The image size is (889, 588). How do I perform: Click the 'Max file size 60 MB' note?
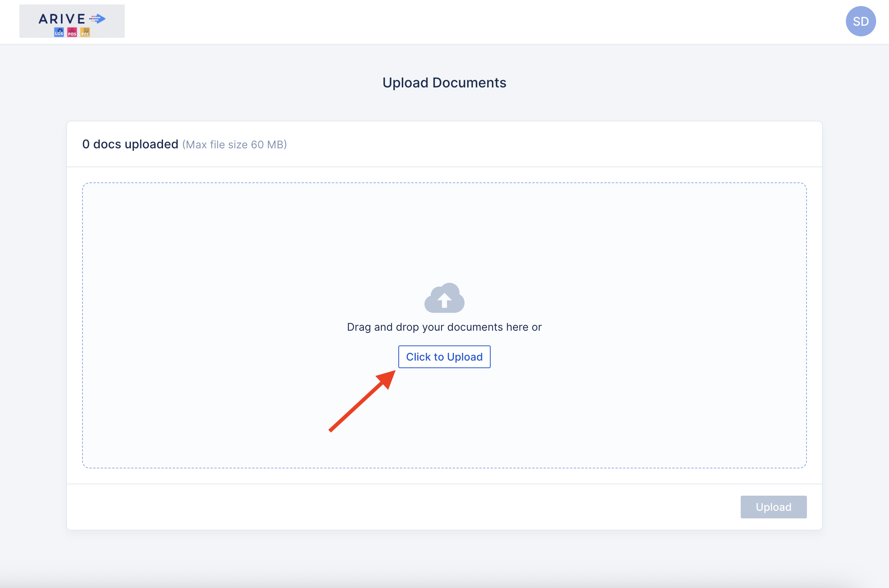pos(235,145)
